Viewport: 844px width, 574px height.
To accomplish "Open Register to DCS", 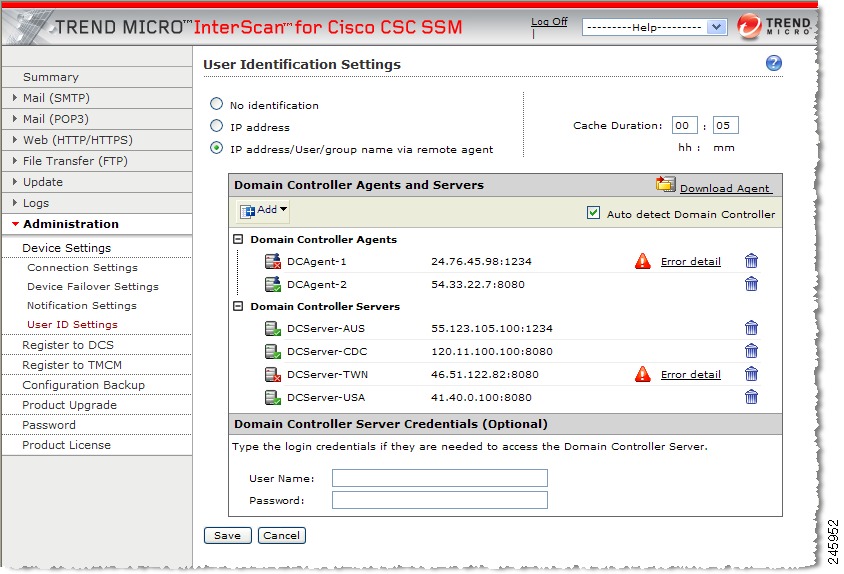I will pos(68,345).
